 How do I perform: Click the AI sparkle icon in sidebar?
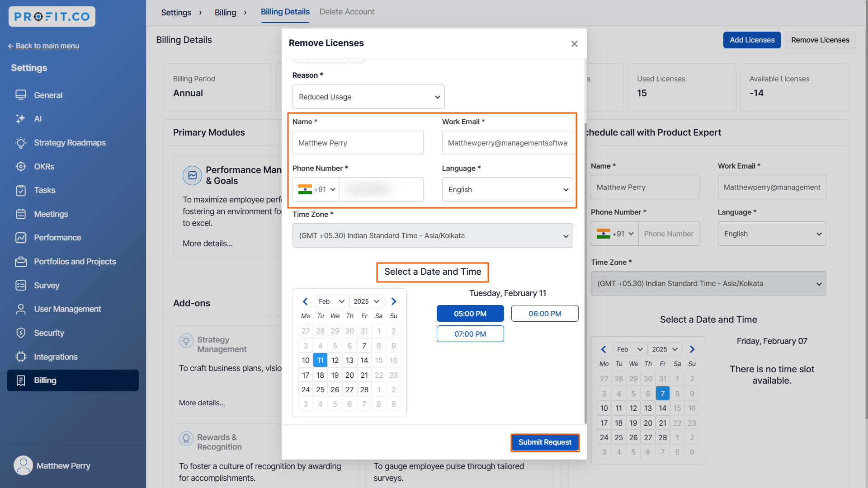click(21, 119)
